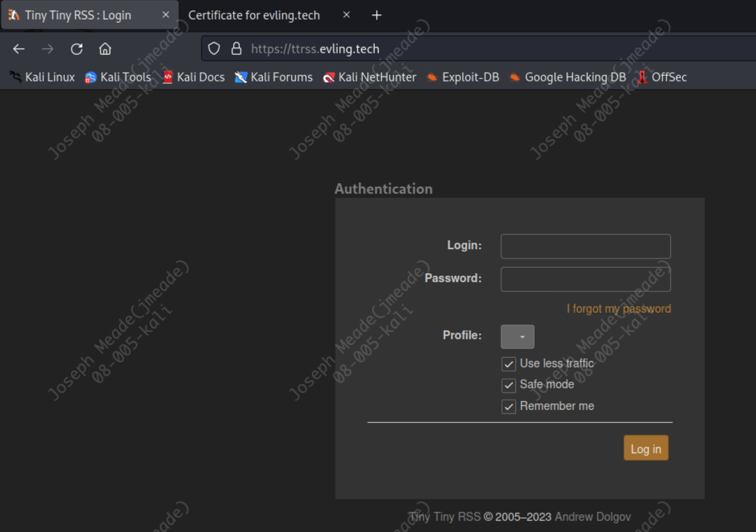Expand the Profile dropdown
Viewport: 756px width, 532px height.
[517, 337]
